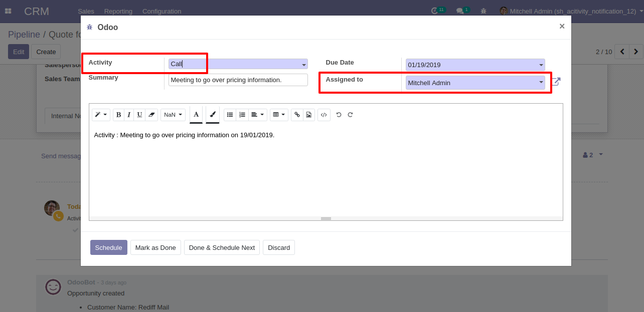Click the Summary input field
The height and width of the screenshot is (312, 644).
click(238, 80)
